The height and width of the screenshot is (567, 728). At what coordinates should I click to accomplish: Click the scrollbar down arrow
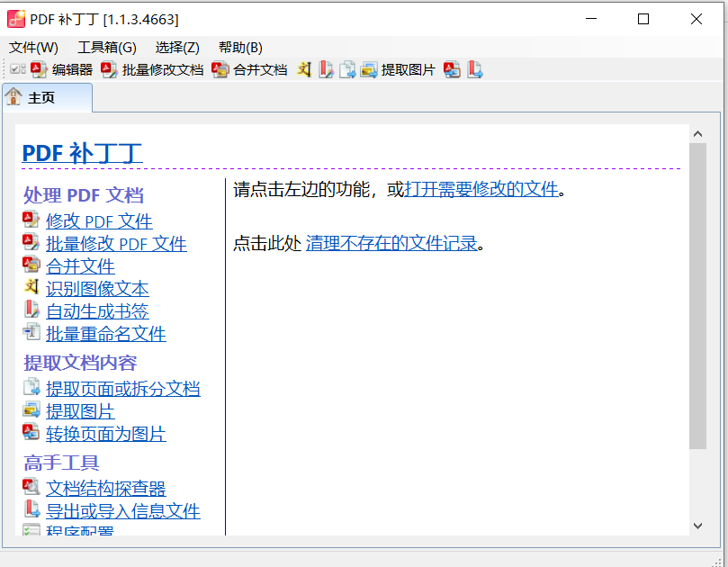(697, 526)
